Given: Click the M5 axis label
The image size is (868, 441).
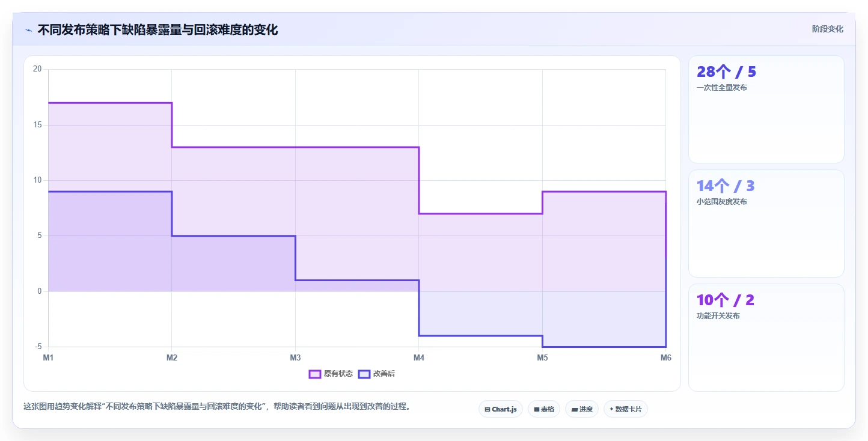Looking at the screenshot, I should click(542, 358).
